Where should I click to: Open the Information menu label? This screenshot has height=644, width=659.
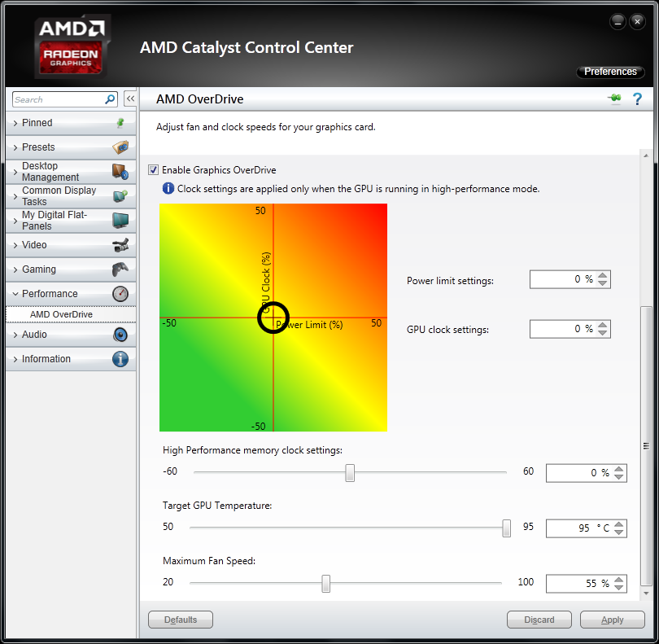pos(46,359)
